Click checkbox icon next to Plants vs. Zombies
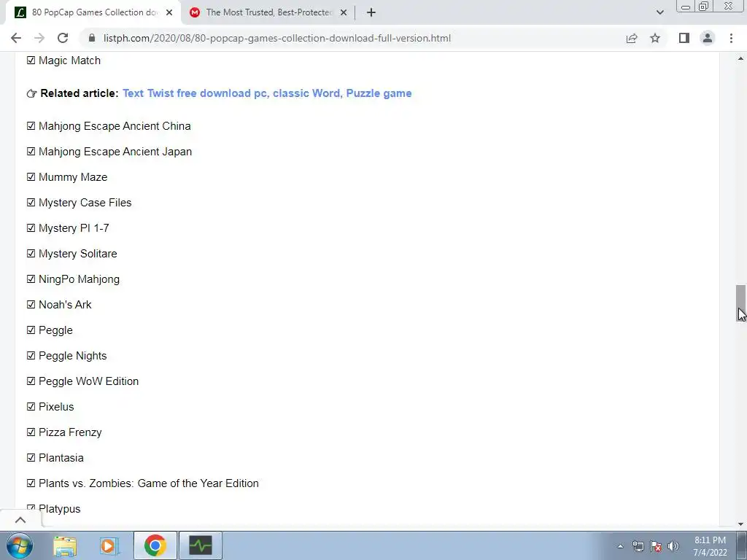The height and width of the screenshot is (560, 747). 31,483
